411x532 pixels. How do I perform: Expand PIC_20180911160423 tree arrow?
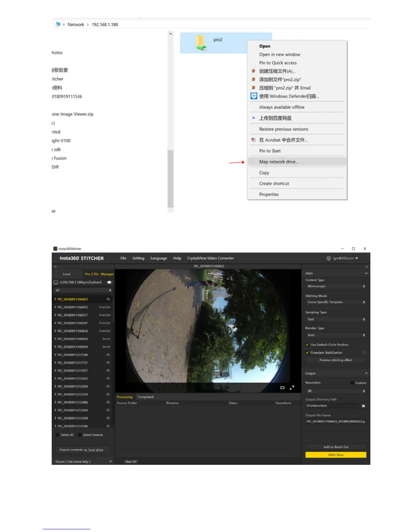pos(55,299)
